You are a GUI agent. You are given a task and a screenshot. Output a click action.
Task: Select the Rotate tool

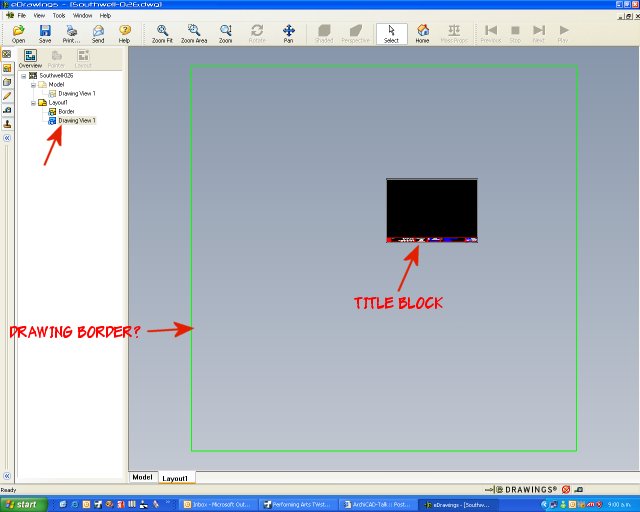(257, 34)
